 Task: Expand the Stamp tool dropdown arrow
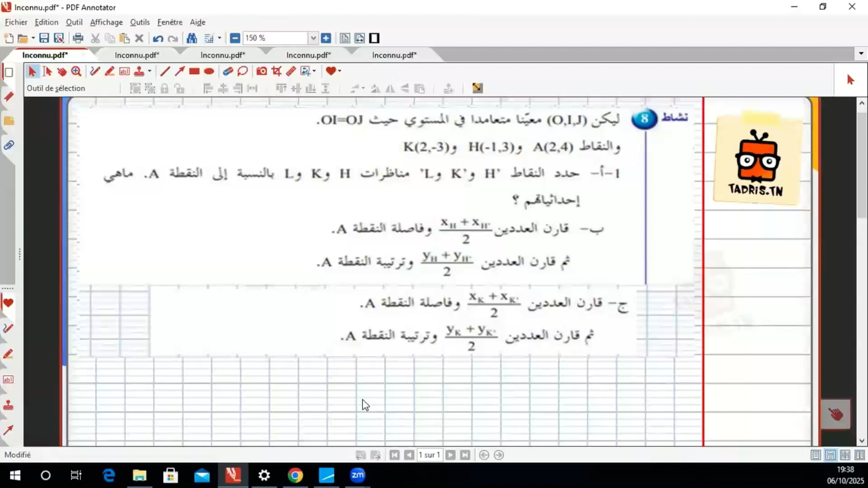pyautogui.click(x=150, y=71)
